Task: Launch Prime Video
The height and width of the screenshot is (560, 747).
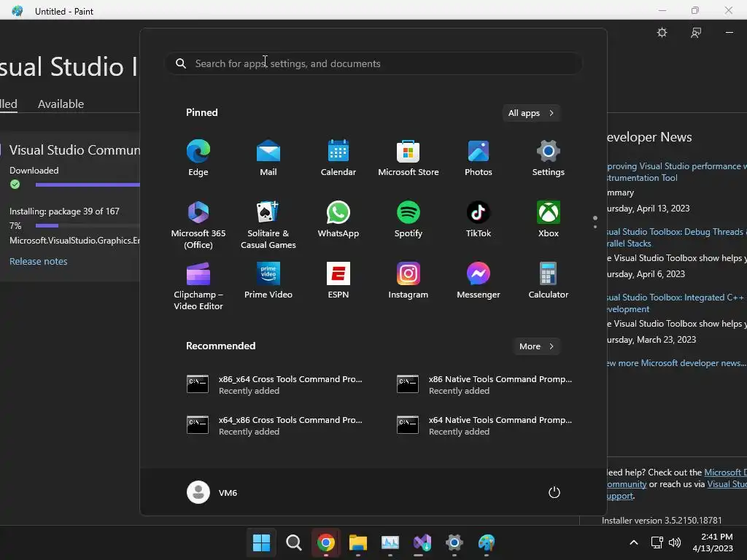Action: (x=268, y=281)
